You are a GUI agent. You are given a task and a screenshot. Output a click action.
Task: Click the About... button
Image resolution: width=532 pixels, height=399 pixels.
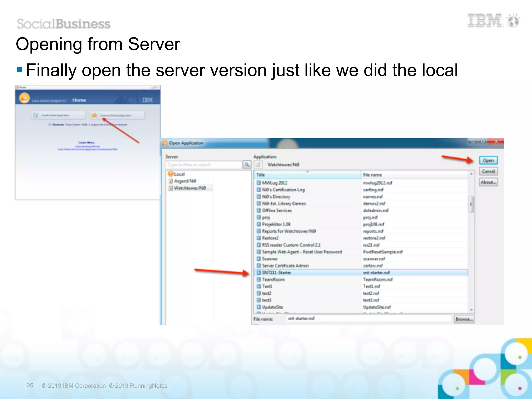point(488,182)
